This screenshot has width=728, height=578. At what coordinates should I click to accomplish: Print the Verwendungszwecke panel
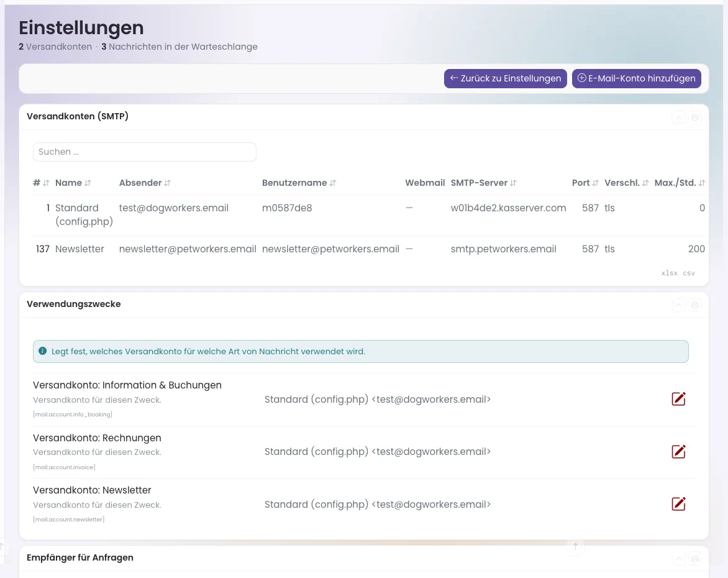point(694,305)
